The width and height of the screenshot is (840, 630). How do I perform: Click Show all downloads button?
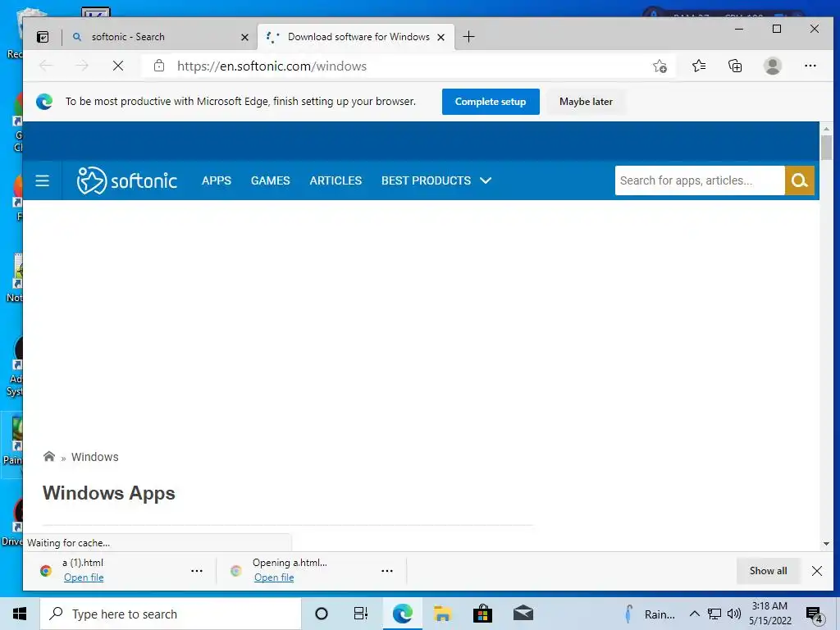click(768, 571)
